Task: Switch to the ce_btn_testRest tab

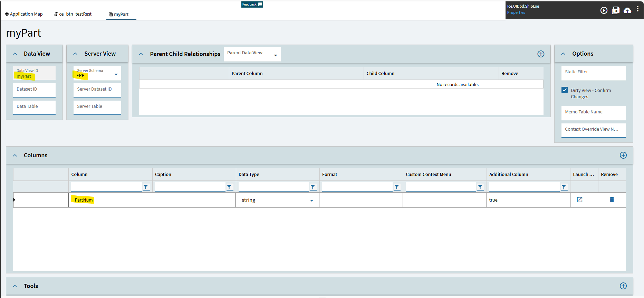Action: coord(73,14)
